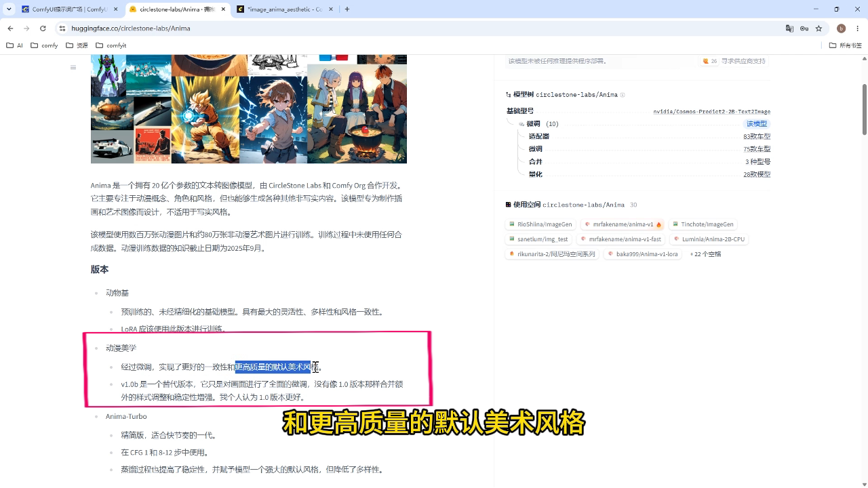Image resolution: width=868 pixels, height=488 pixels.
Task: Click the browser forward arrow
Action: 26,28
